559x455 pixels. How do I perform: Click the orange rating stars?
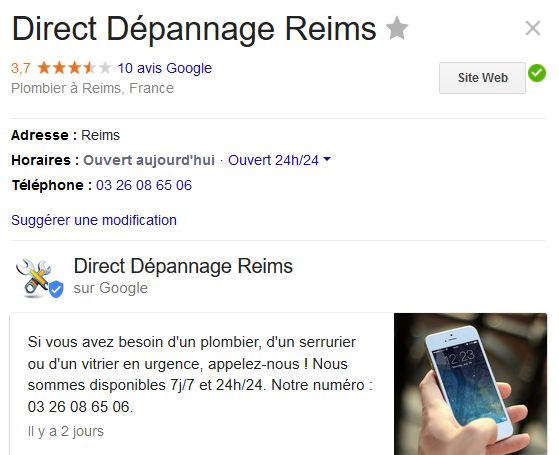pyautogui.click(x=74, y=68)
